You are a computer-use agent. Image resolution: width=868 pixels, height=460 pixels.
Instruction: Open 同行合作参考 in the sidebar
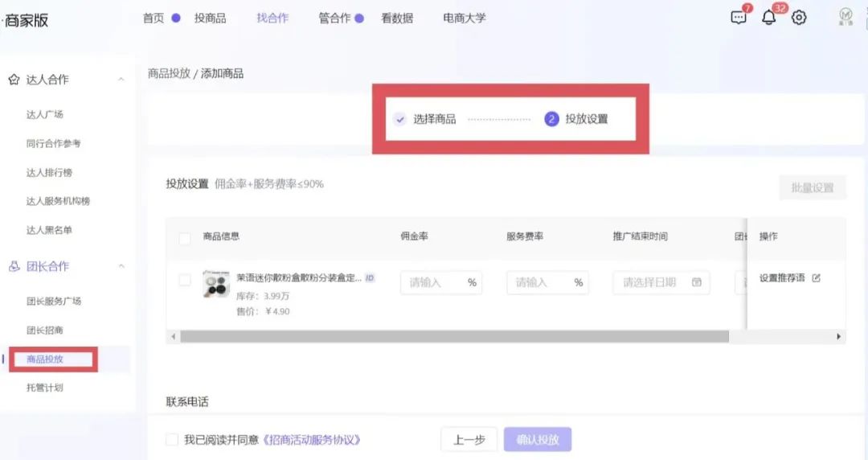[54, 143]
